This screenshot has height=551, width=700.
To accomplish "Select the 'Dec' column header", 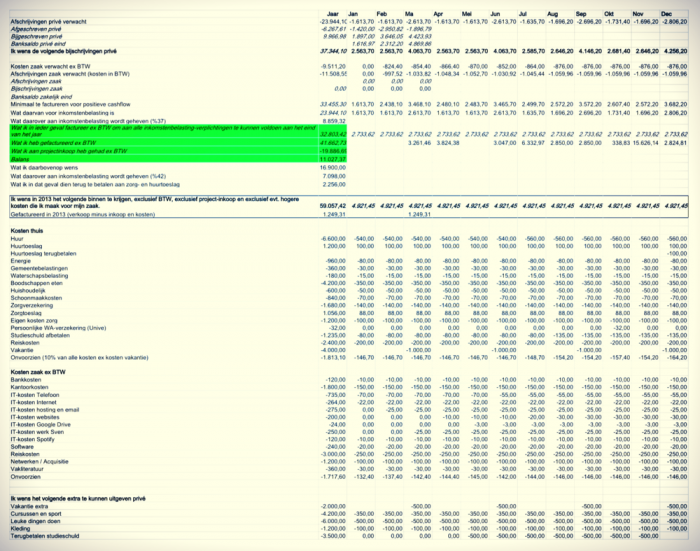I will click(666, 14).
